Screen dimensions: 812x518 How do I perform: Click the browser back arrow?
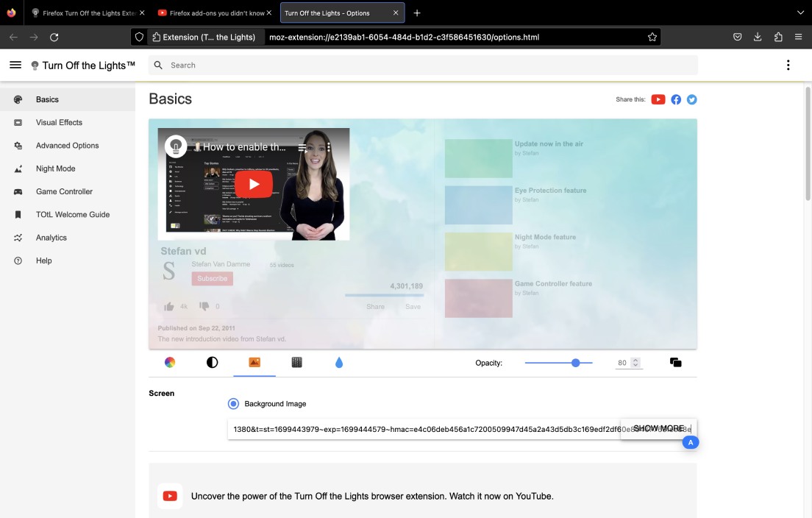pos(13,38)
